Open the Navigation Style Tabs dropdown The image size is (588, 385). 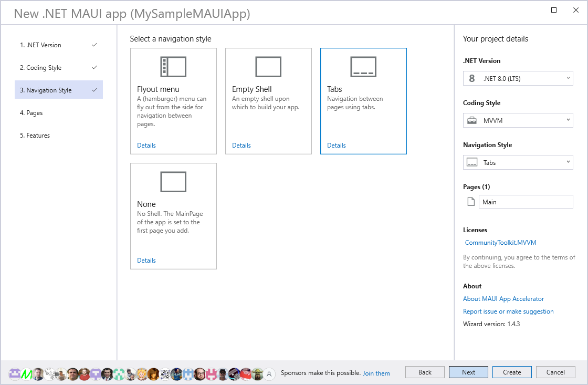[x=518, y=163]
